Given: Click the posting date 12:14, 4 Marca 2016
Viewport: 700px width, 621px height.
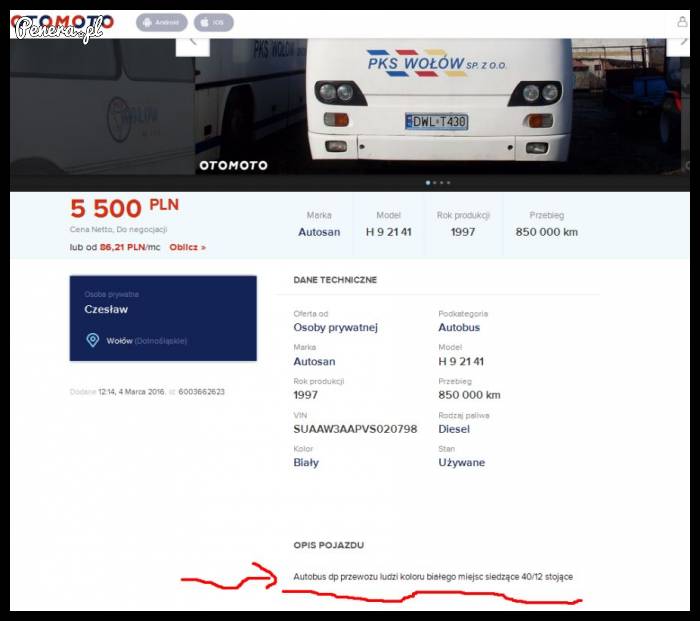Looking at the screenshot, I should 131,392.
